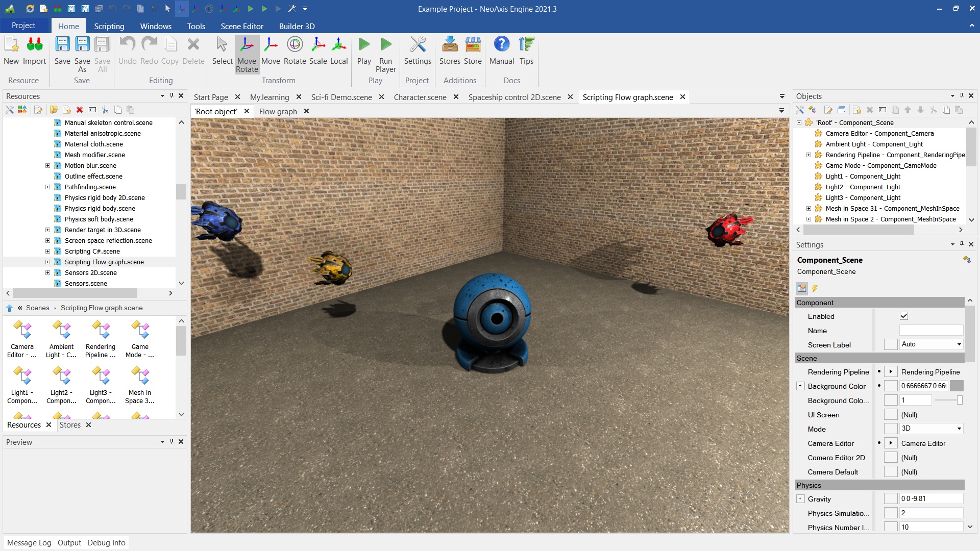This screenshot has height=551, width=980.
Task: Click the Name input field
Action: pos(930,331)
